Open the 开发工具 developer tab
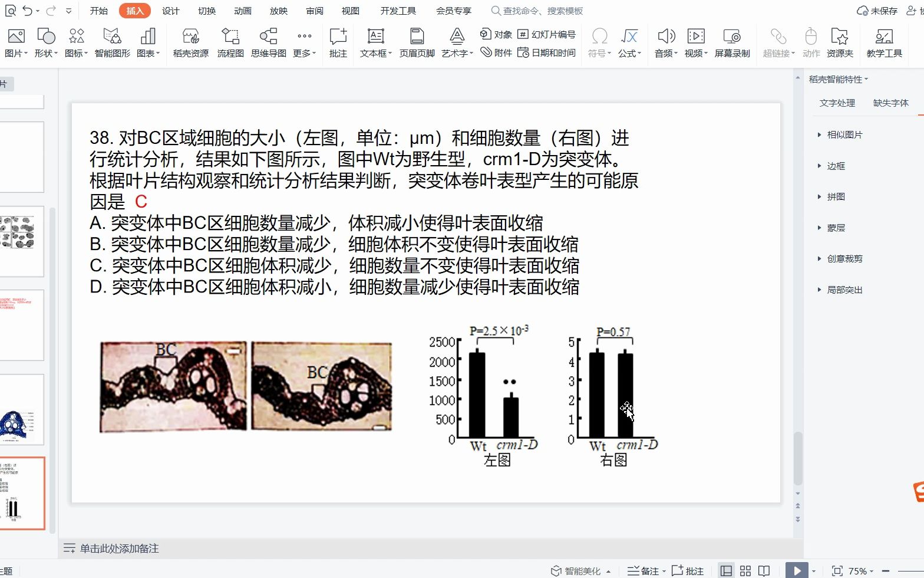This screenshot has height=578, width=924. tap(398, 11)
